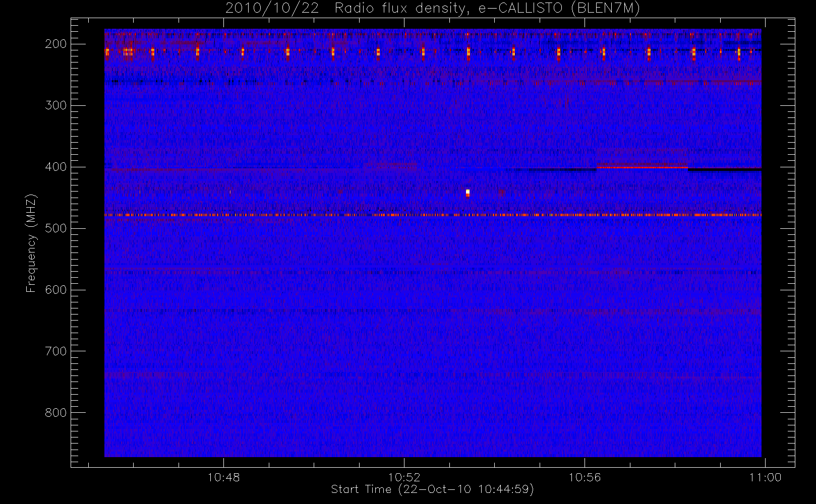The image size is (816, 504).
Task: Click the time axis label 10:52
Action: tap(404, 477)
